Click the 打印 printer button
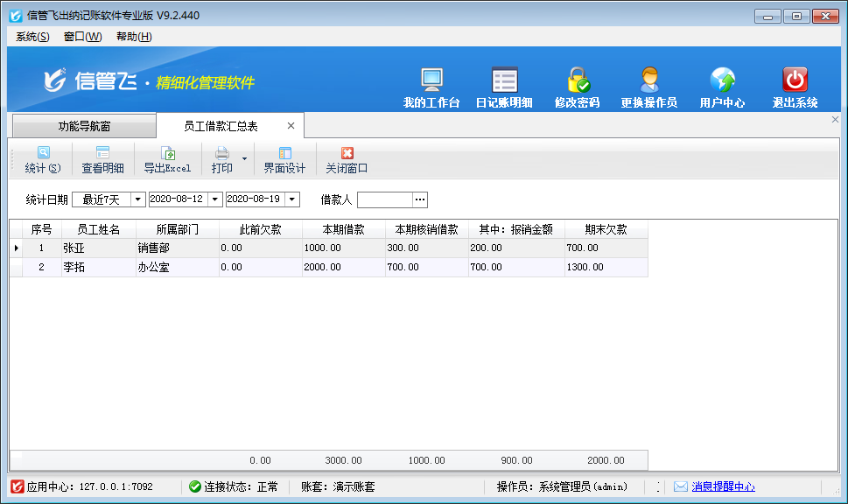848x504 pixels. coord(222,160)
